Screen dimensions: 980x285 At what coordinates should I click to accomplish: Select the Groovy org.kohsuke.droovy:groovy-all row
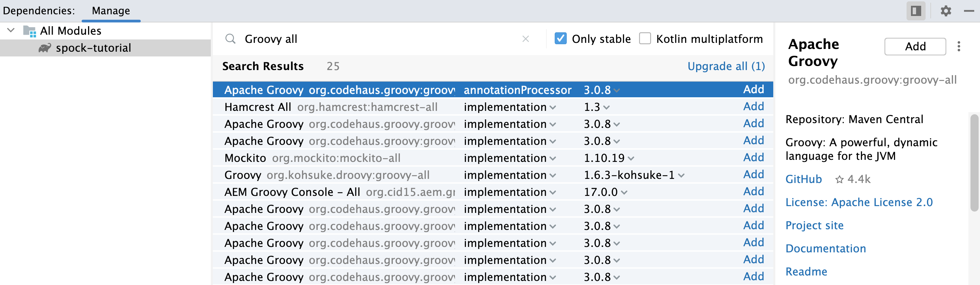click(x=493, y=175)
